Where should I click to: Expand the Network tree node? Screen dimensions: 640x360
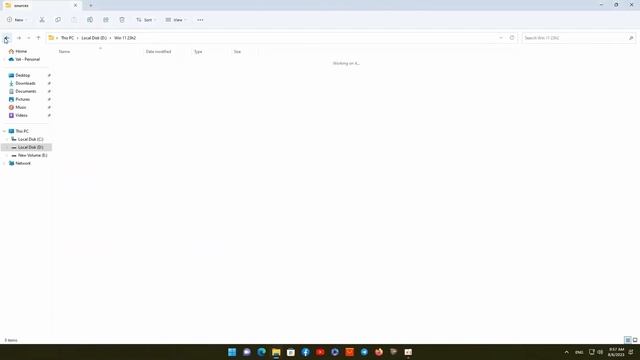[x=4, y=163]
